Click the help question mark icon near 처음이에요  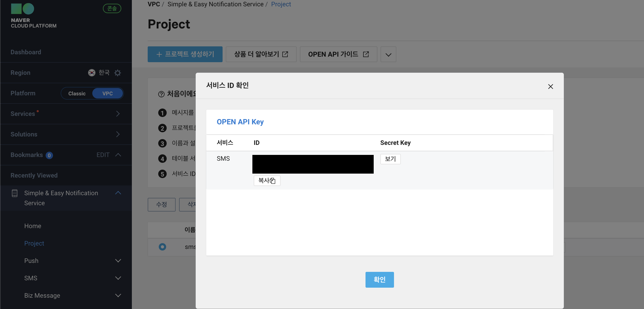pyautogui.click(x=161, y=94)
